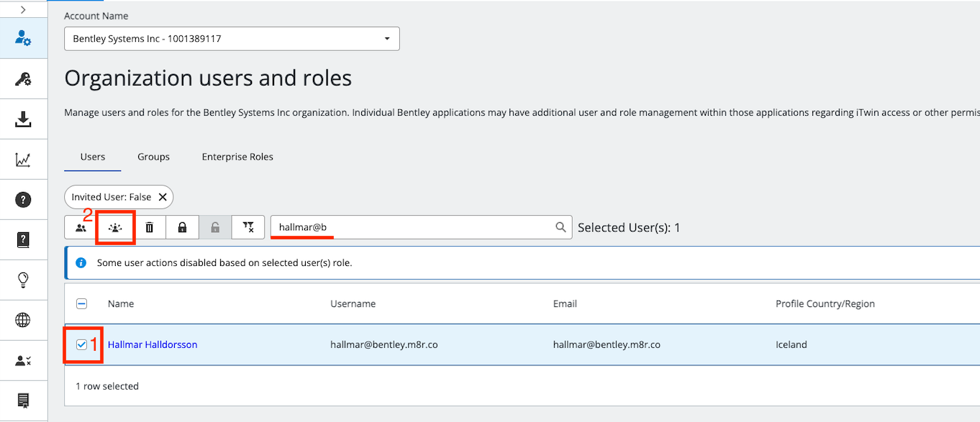Open the Account Name dropdown
The width and height of the screenshot is (980, 422).
click(x=232, y=39)
